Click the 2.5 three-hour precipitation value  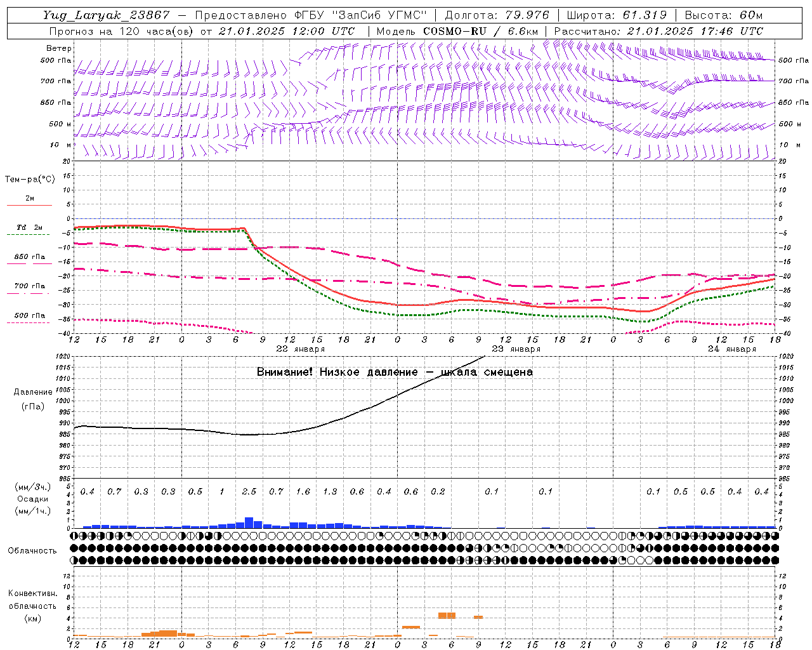[x=249, y=492]
